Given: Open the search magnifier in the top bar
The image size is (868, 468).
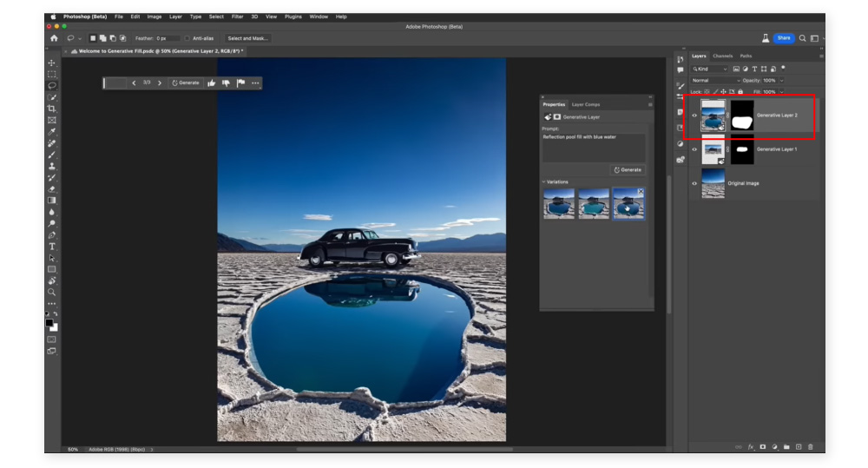Looking at the screenshot, I should 802,38.
